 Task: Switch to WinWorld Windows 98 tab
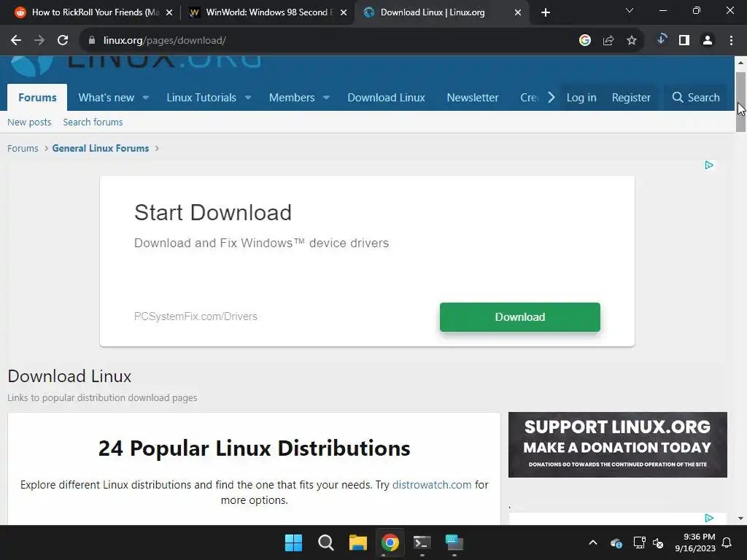point(267,13)
